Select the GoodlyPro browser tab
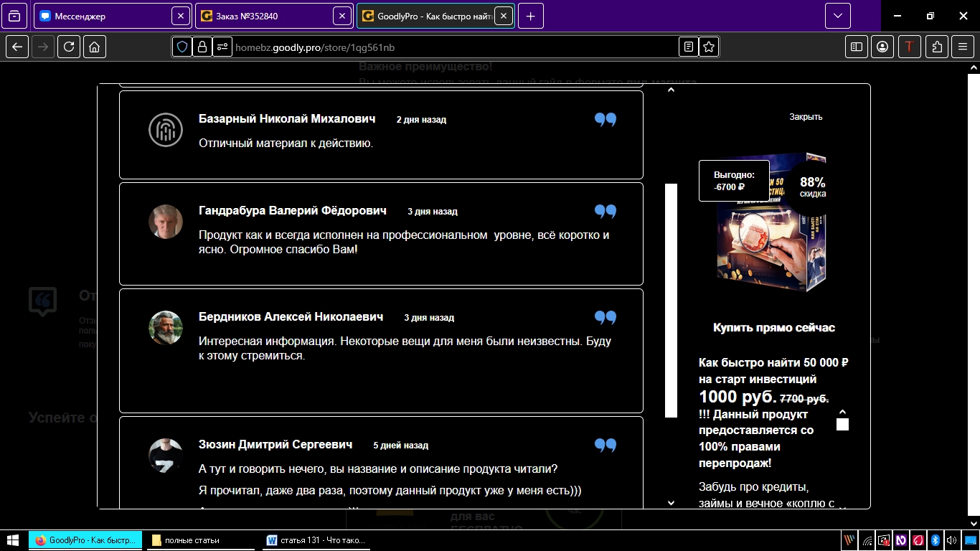This screenshot has height=551, width=980. (x=435, y=16)
